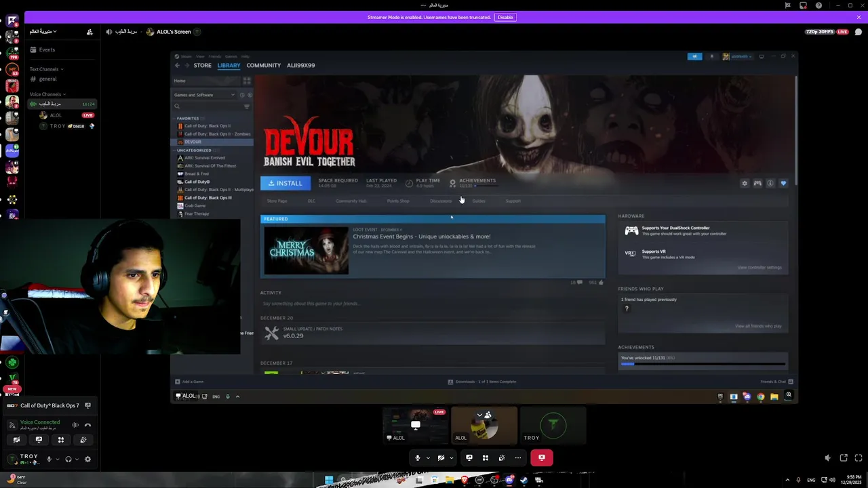Toggle camera in the bottom call controls
The height and width of the screenshot is (488, 868).
[x=441, y=458]
